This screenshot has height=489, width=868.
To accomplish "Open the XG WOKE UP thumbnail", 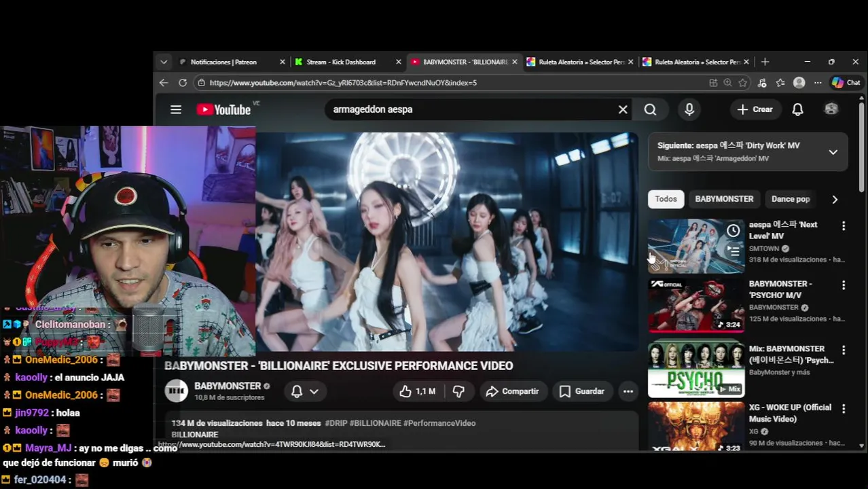I will click(696, 427).
